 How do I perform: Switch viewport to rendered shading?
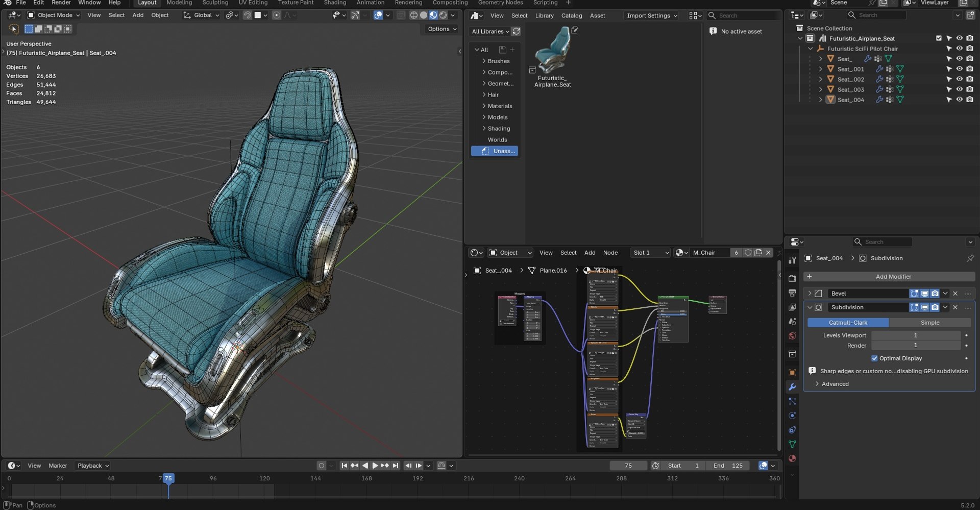443,15
